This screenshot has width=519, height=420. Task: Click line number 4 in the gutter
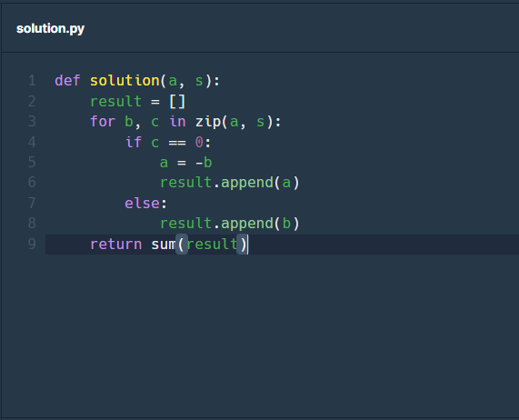pos(32,142)
